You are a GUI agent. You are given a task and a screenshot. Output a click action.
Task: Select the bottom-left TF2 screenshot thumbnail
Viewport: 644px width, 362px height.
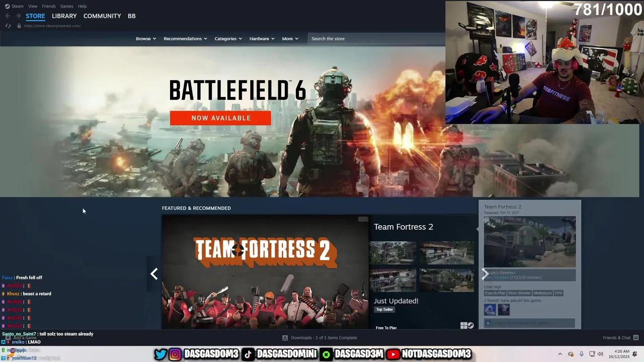(x=393, y=280)
